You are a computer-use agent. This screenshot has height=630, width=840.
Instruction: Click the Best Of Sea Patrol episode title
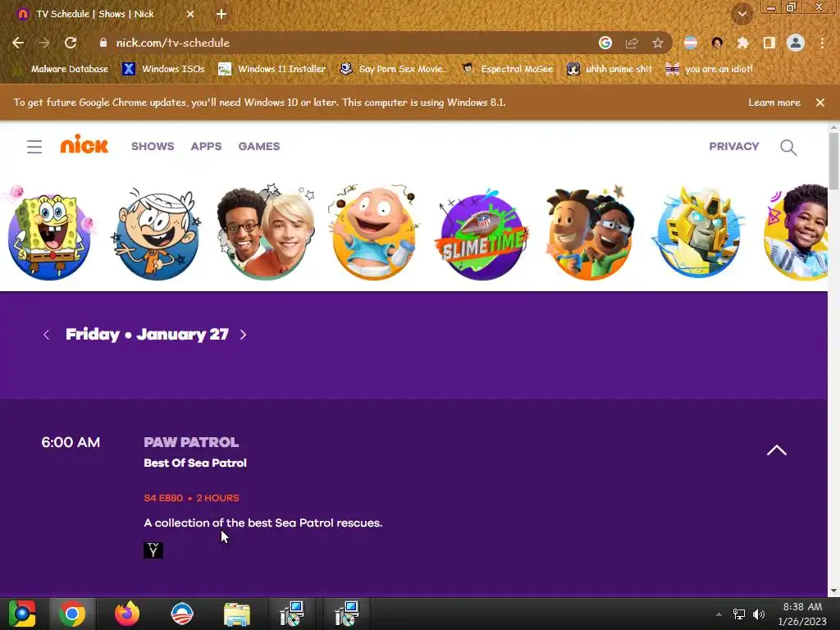click(195, 463)
